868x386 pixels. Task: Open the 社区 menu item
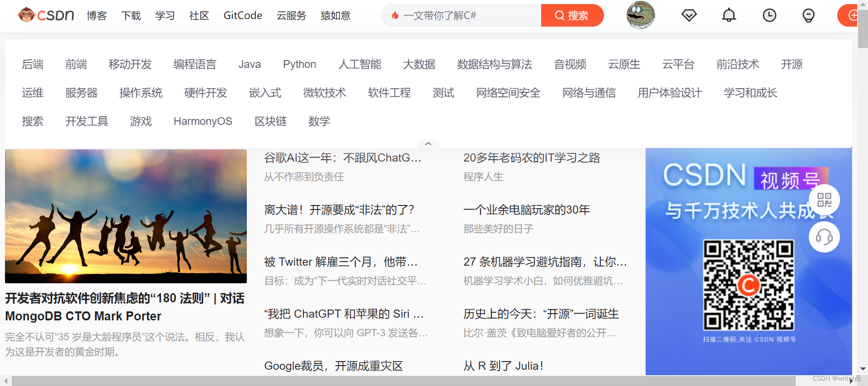point(199,15)
